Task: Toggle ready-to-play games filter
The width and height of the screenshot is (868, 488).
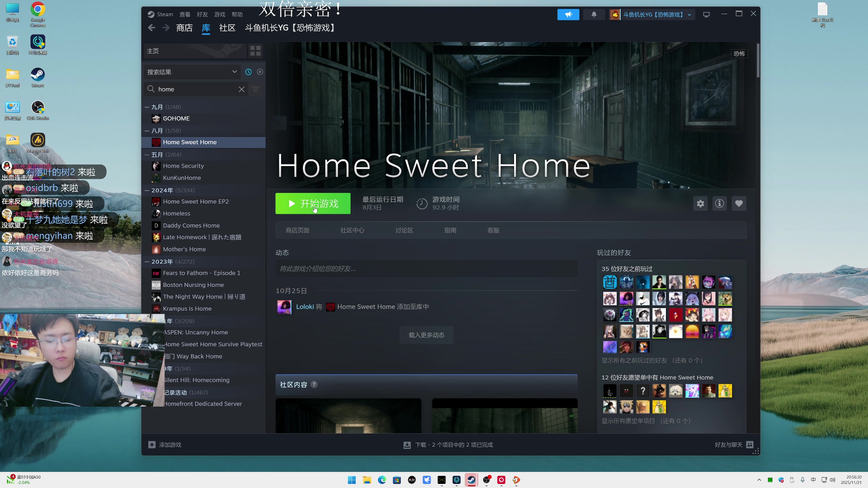Action: (260, 72)
